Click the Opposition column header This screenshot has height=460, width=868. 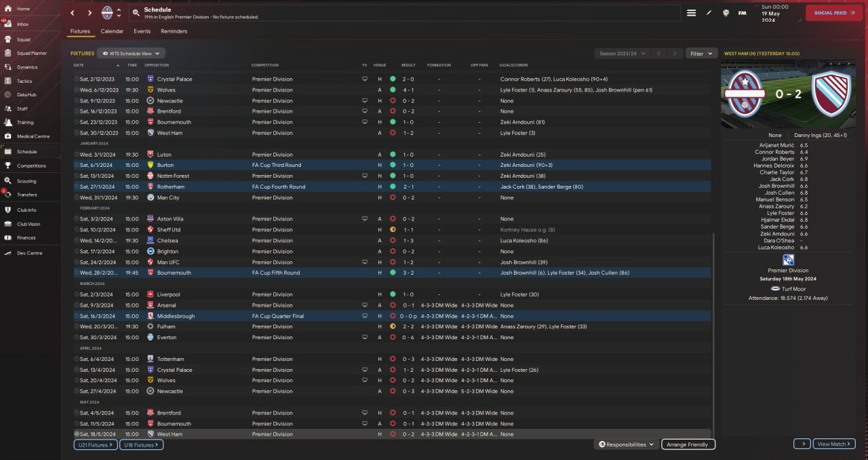(157, 65)
